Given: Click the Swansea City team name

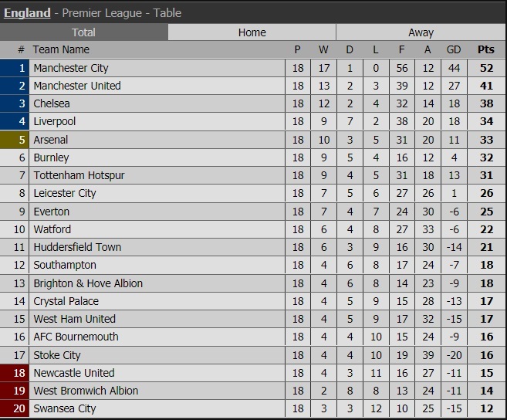Looking at the screenshot, I should 65,408.
